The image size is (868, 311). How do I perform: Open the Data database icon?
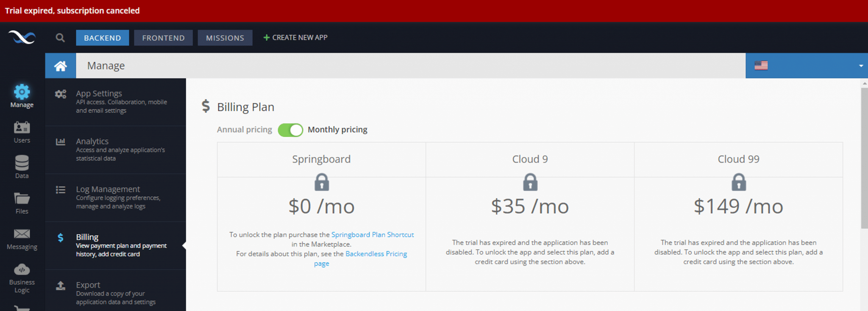pyautogui.click(x=22, y=163)
